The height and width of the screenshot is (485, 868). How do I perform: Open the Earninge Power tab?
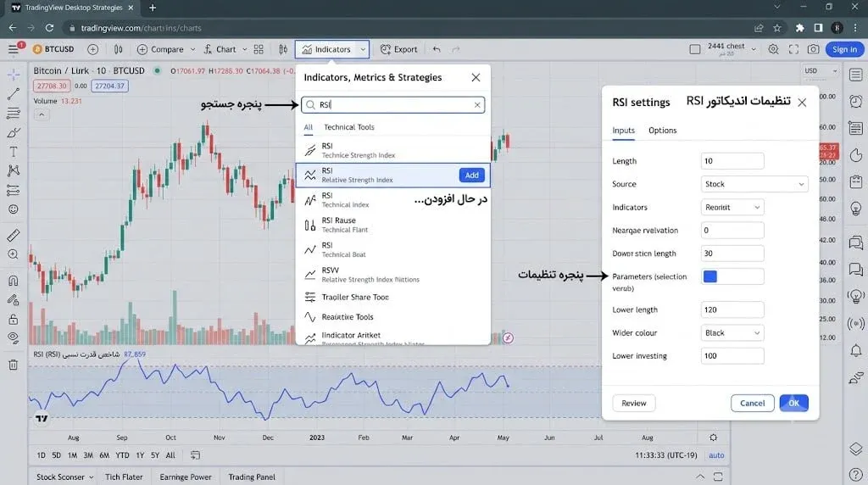186,477
